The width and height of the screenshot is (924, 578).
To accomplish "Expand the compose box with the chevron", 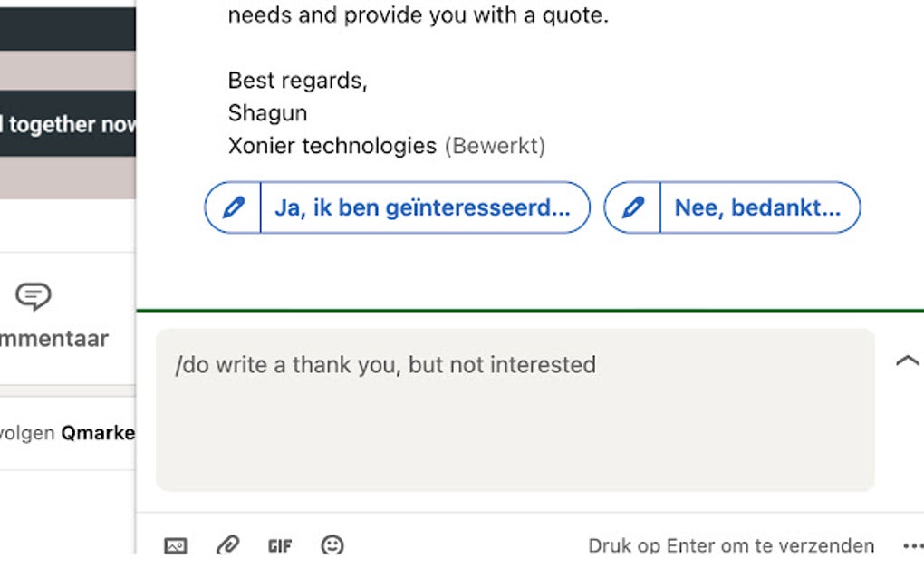I will (x=907, y=361).
